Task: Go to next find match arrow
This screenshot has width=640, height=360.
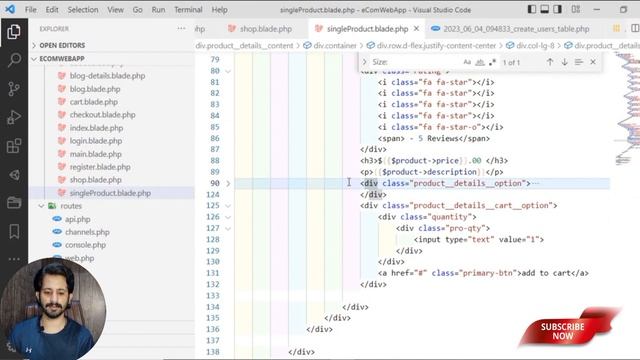Action: tap(564, 62)
